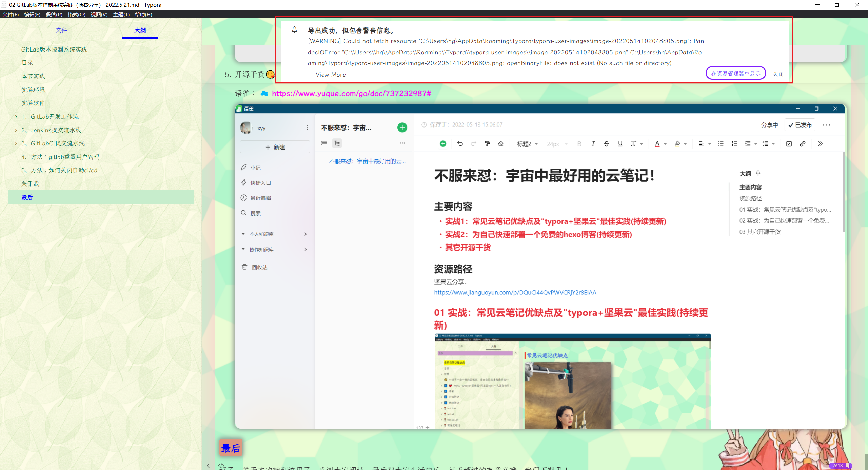Viewport: 868px width, 470px height.
Task: Open the '标题2' heading style dropdown
Action: tap(527, 144)
